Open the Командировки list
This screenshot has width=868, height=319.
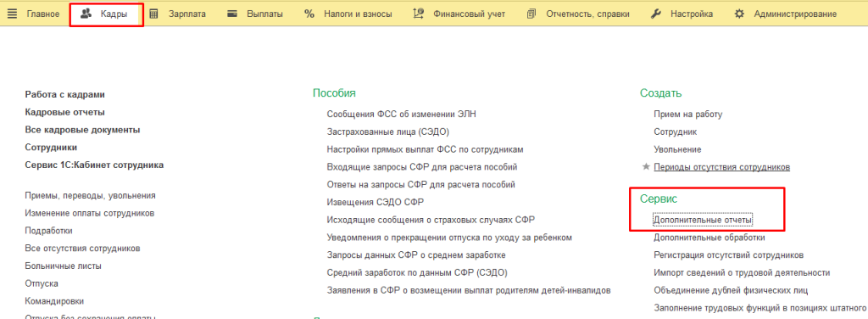click(54, 301)
